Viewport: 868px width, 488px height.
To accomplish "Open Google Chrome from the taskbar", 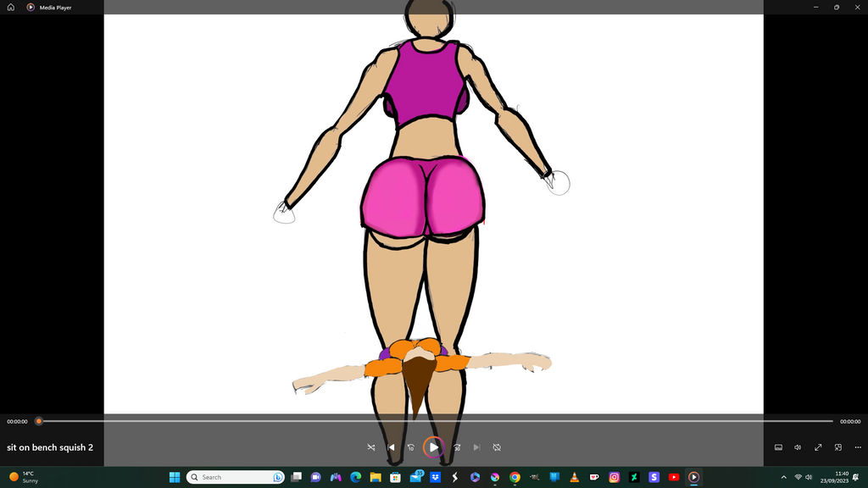I will coord(515,477).
